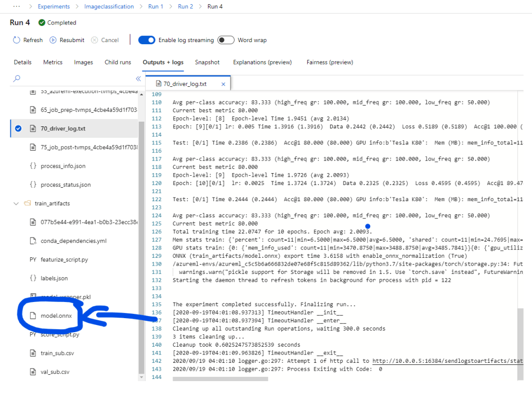
Task: Click the train_artifacts folder icon
Action: click(x=28, y=203)
